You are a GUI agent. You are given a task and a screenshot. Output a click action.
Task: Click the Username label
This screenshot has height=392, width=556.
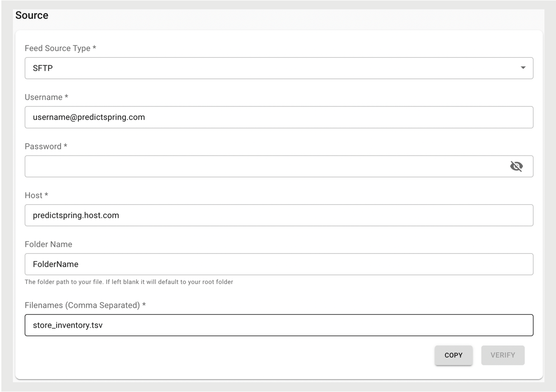pyautogui.click(x=46, y=97)
